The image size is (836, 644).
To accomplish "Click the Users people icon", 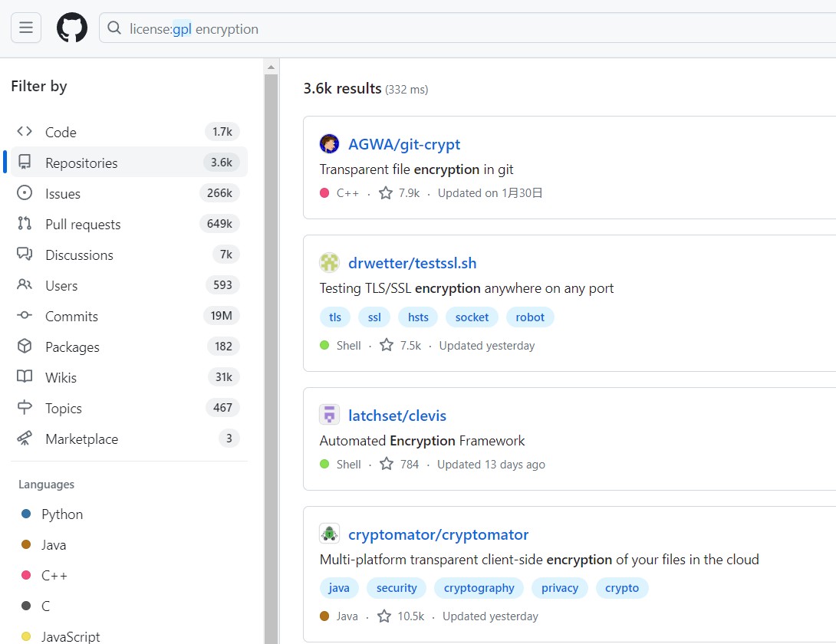I will click(x=25, y=284).
